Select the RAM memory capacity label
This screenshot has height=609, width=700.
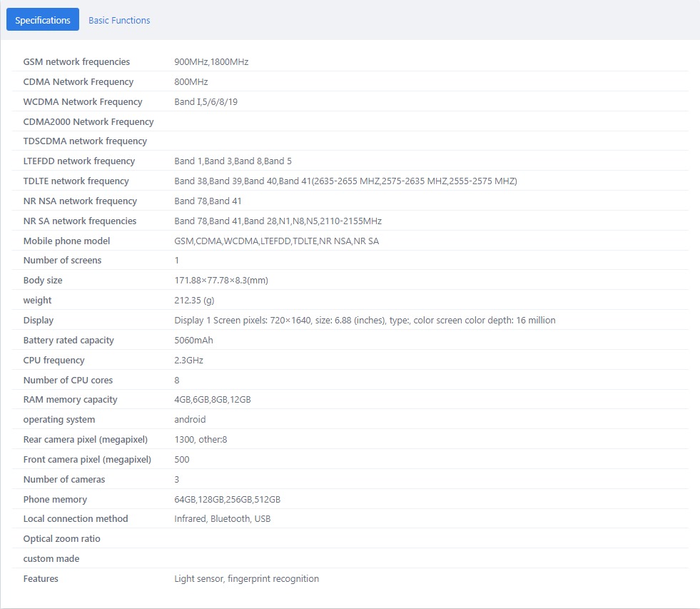click(x=70, y=400)
